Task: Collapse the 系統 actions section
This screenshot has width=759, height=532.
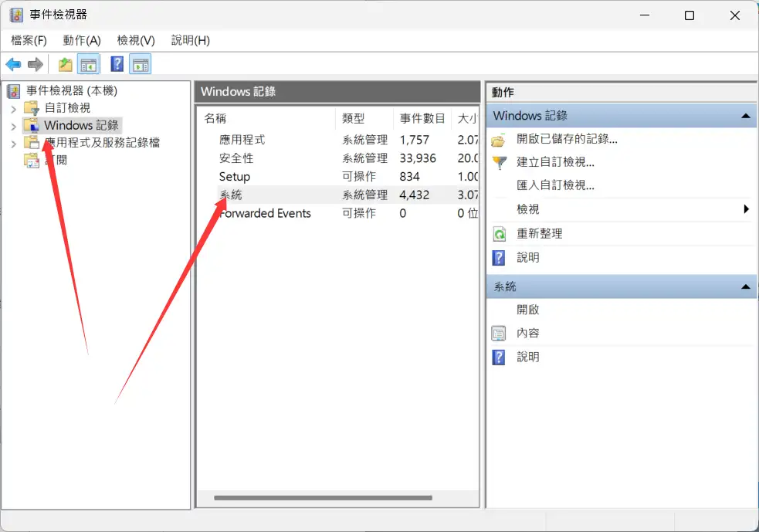Action: [746, 287]
